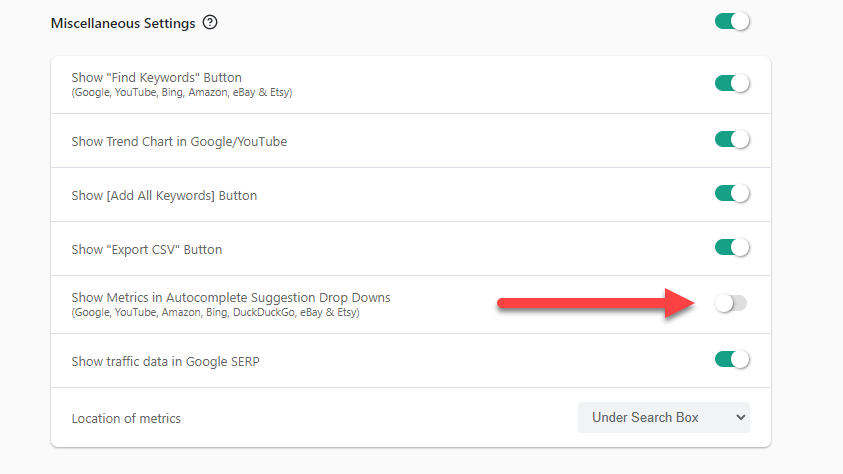The image size is (843, 474).
Task: Click the Show Trend Chart in Google/YouTube label
Action: pyautogui.click(x=179, y=142)
